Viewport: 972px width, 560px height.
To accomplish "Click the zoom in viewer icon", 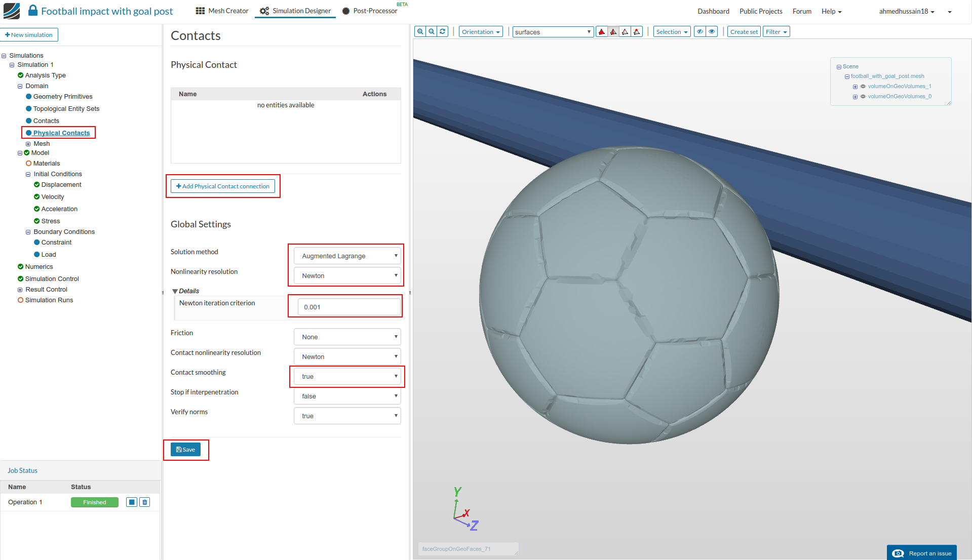I will [420, 31].
